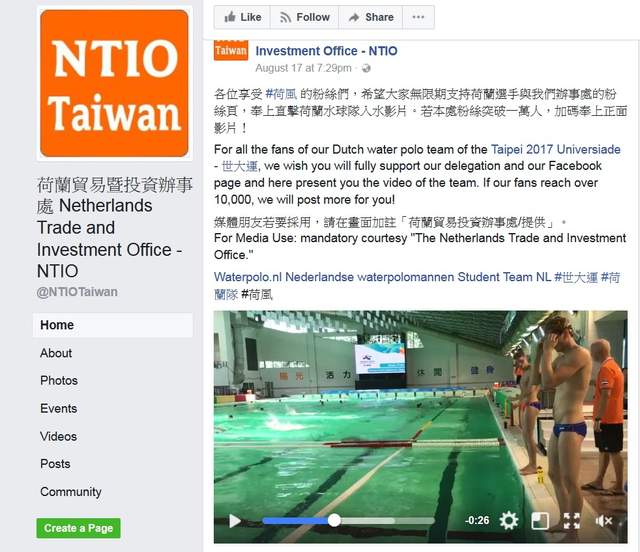The height and width of the screenshot is (552, 640).
Task: Click the video progress slider handle
Action: (x=334, y=520)
